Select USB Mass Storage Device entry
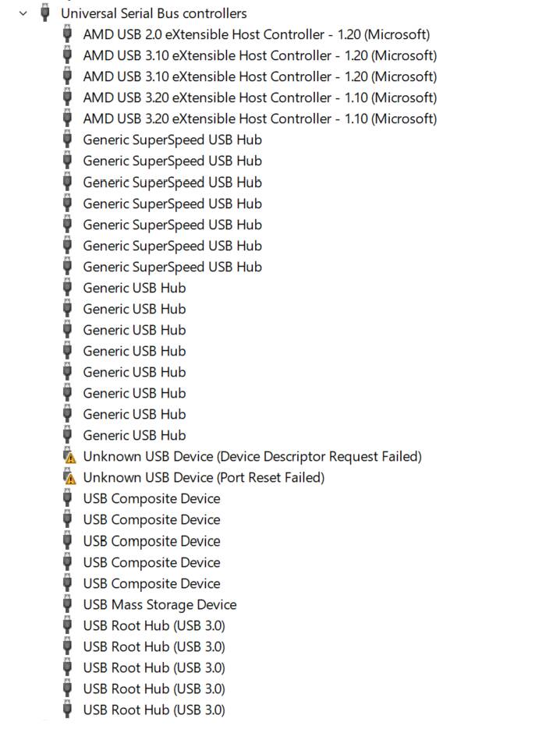The image size is (560, 747). pos(159,604)
